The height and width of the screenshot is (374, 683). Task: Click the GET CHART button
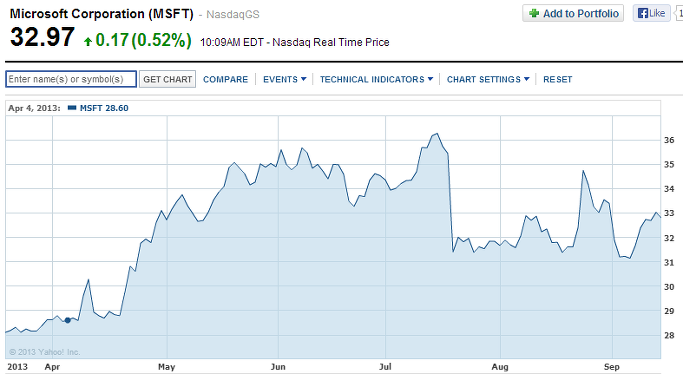[x=168, y=79]
